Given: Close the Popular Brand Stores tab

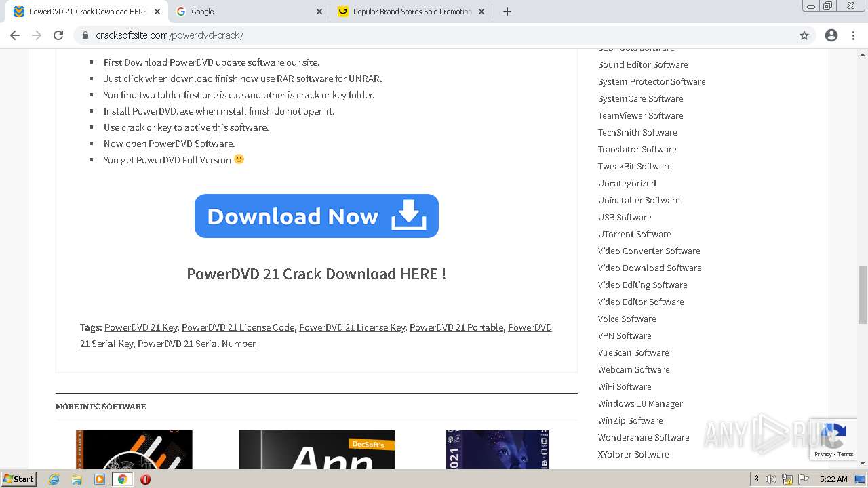Looking at the screenshot, I should point(481,12).
